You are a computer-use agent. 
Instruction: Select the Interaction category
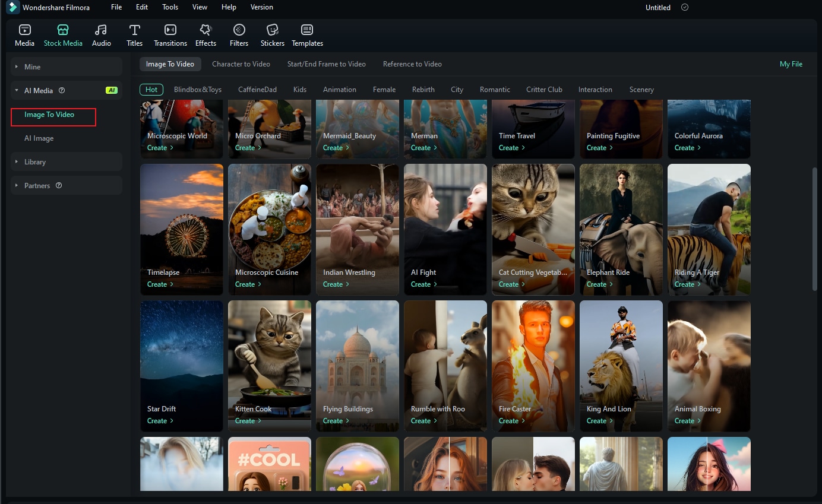tap(595, 90)
